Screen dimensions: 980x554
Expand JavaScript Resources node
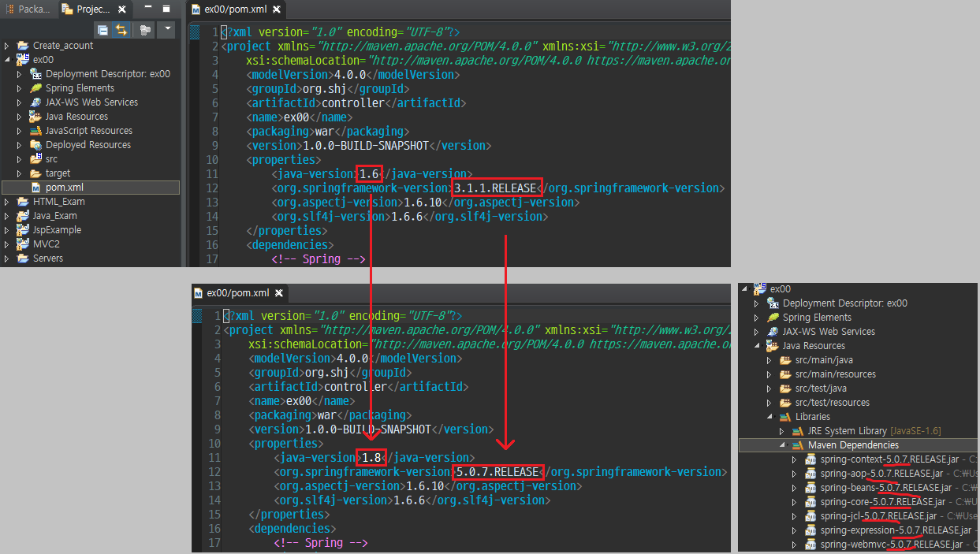[x=20, y=131]
